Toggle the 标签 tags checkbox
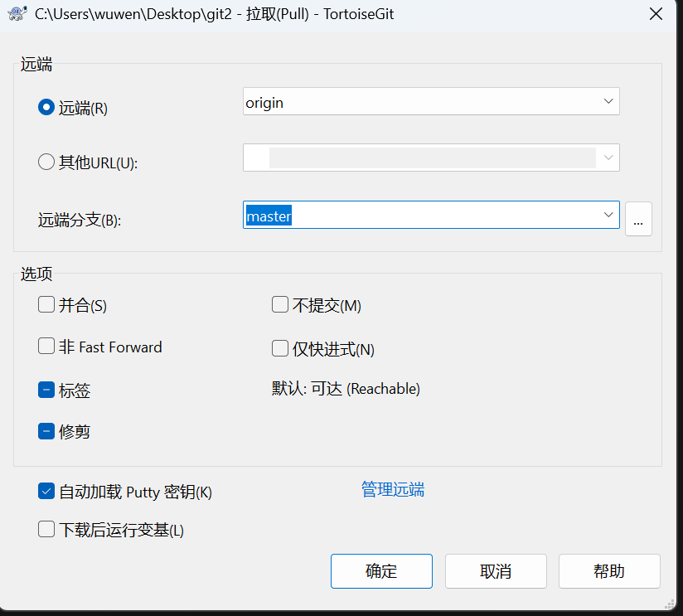The image size is (683, 616). (46, 389)
